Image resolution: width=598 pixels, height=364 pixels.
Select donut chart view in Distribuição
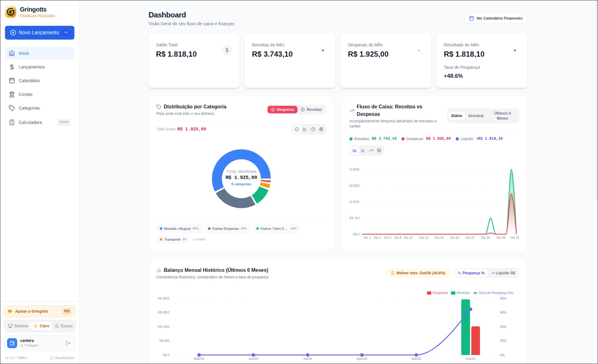pyautogui.click(x=297, y=129)
